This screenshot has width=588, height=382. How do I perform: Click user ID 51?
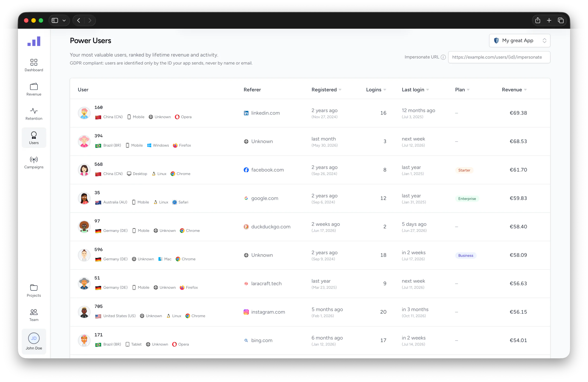[x=97, y=278]
